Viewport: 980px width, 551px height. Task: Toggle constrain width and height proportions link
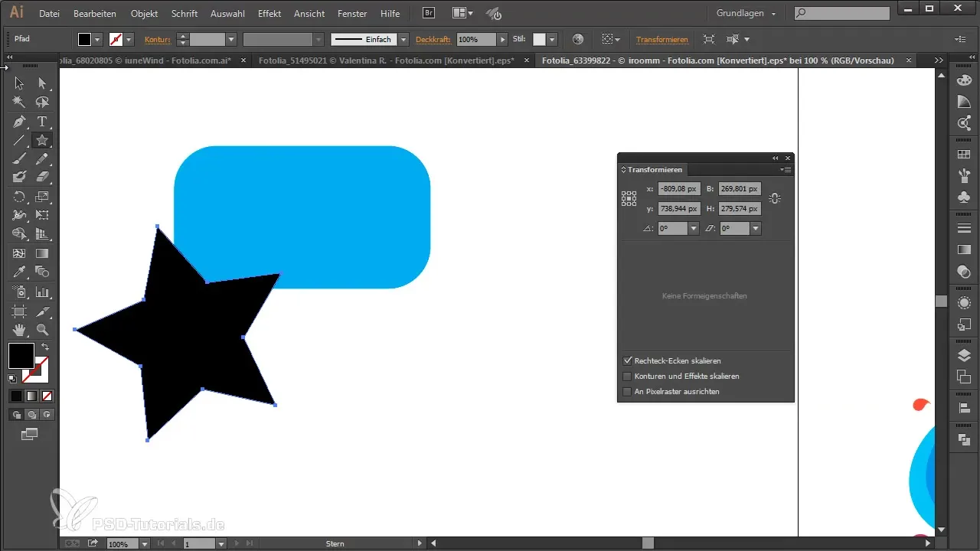point(774,198)
